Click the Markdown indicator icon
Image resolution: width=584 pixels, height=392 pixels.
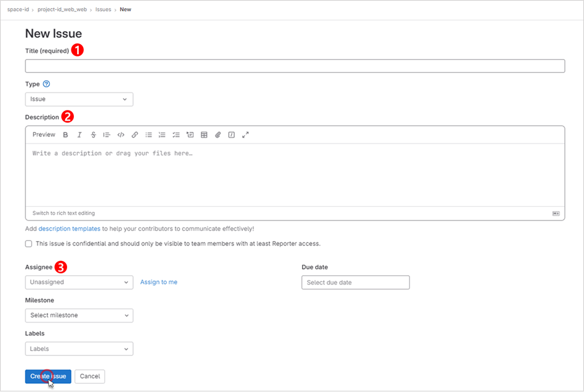click(555, 213)
